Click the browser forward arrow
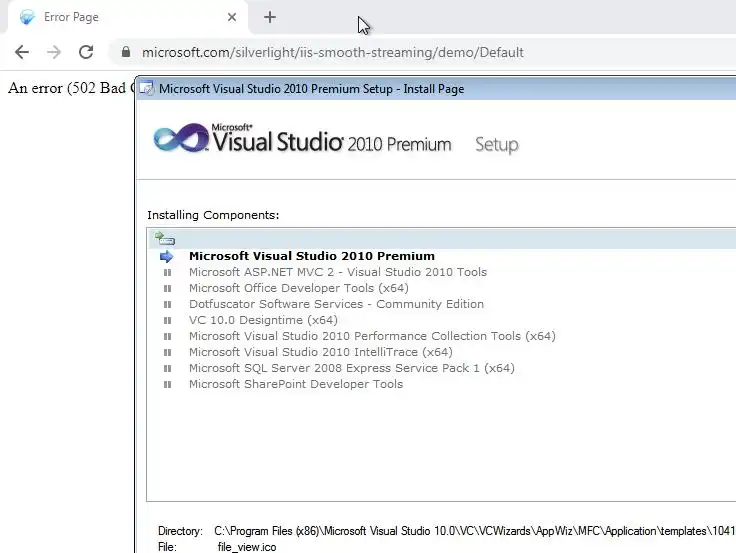 click(x=54, y=52)
